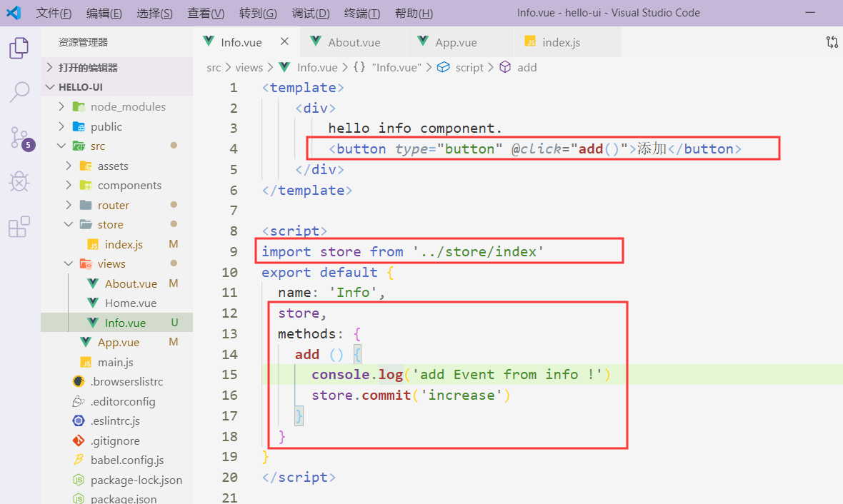Viewport: 843px width, 504px height.
Task: Open the 选择(S) menu
Action: click(x=155, y=13)
